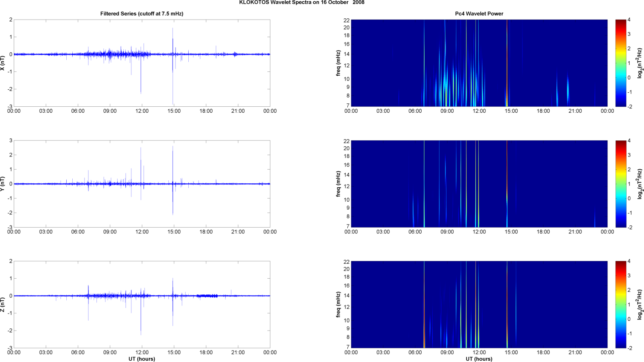Select the Y (nT) axis label
The image size is (644, 362).
tap(3, 184)
